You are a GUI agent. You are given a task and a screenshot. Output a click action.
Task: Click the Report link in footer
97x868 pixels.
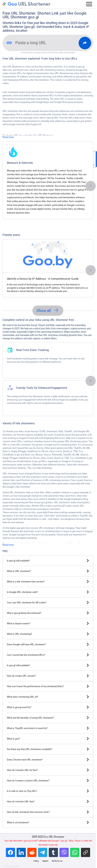[45, 861]
